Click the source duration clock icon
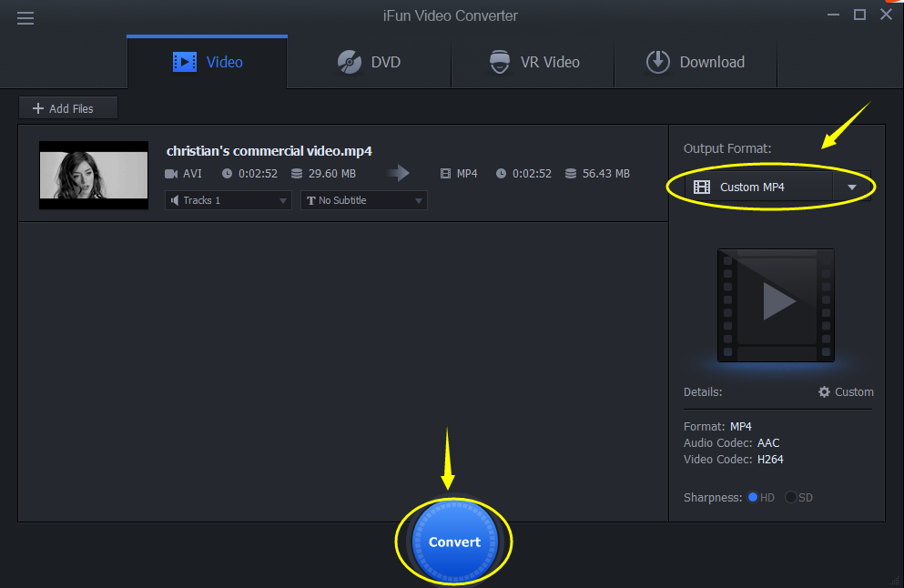 click(x=228, y=174)
